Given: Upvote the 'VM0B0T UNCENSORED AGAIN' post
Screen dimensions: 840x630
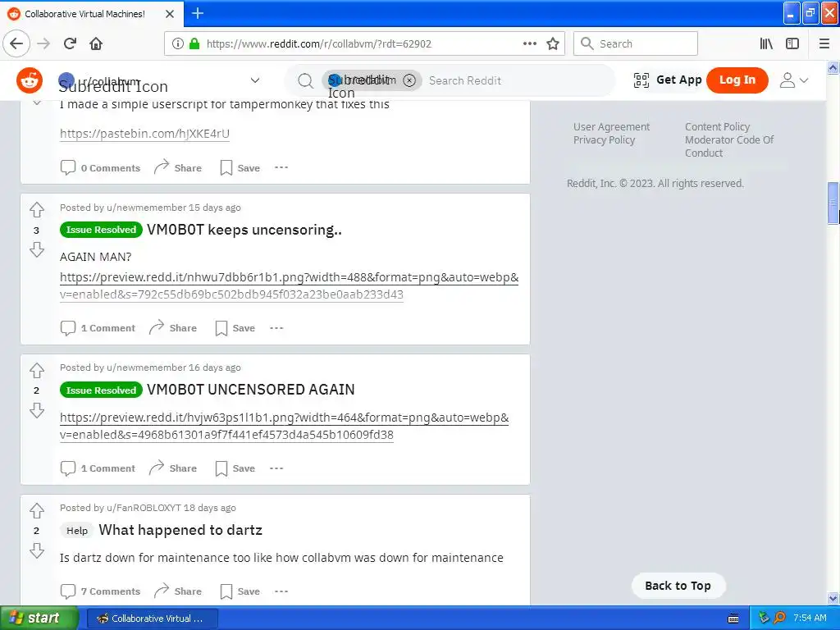Looking at the screenshot, I should (x=36, y=370).
